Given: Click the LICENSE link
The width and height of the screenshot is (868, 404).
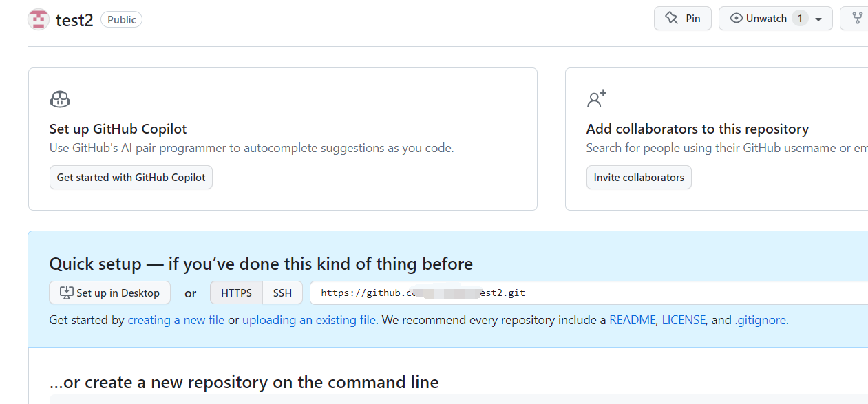Looking at the screenshot, I should (x=684, y=320).
